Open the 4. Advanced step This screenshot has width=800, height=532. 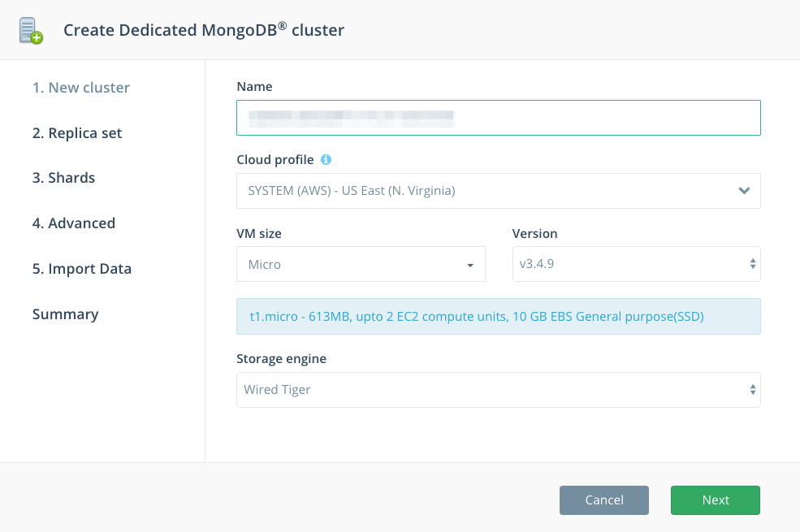(x=74, y=223)
